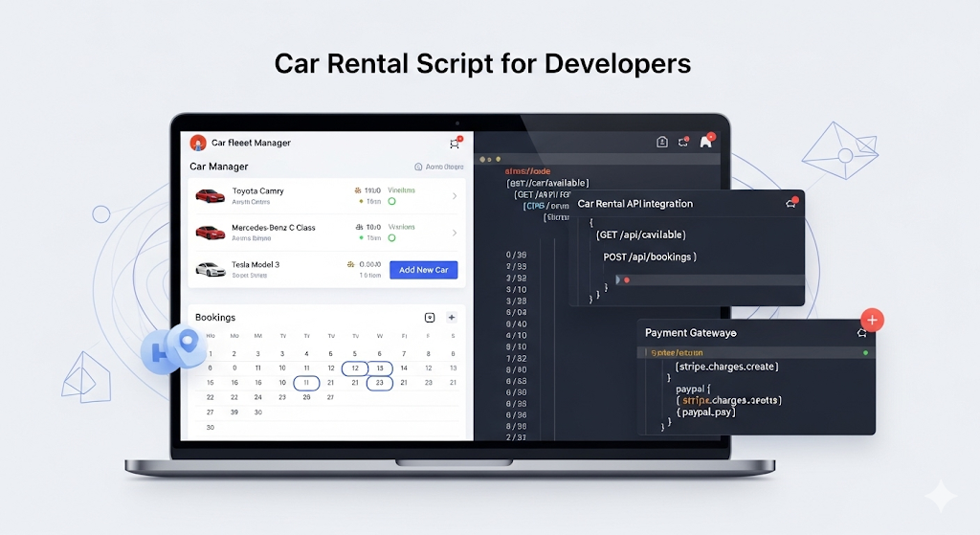This screenshot has height=535, width=980.
Task: Click the sync icon in the dark panel header
Action: click(683, 142)
